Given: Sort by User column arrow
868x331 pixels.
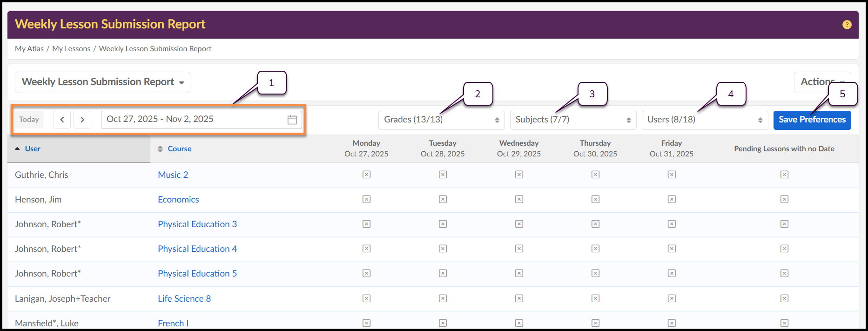Looking at the screenshot, I should (x=17, y=149).
